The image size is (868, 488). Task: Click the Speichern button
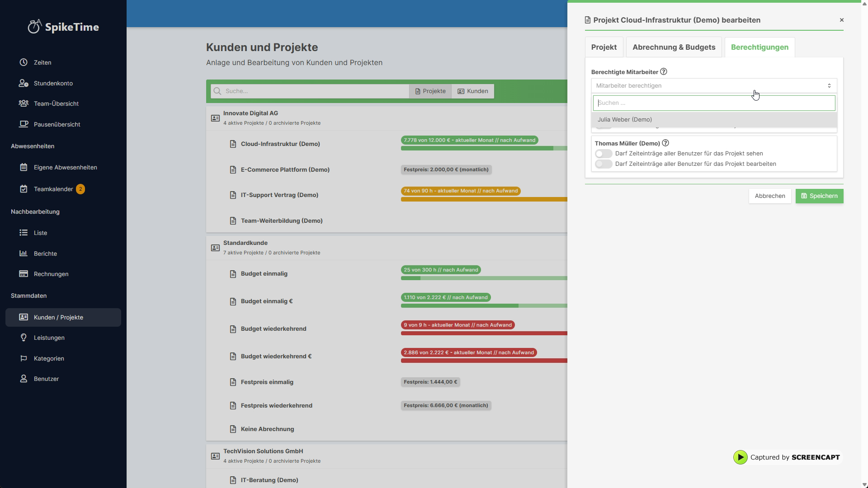[x=819, y=196]
